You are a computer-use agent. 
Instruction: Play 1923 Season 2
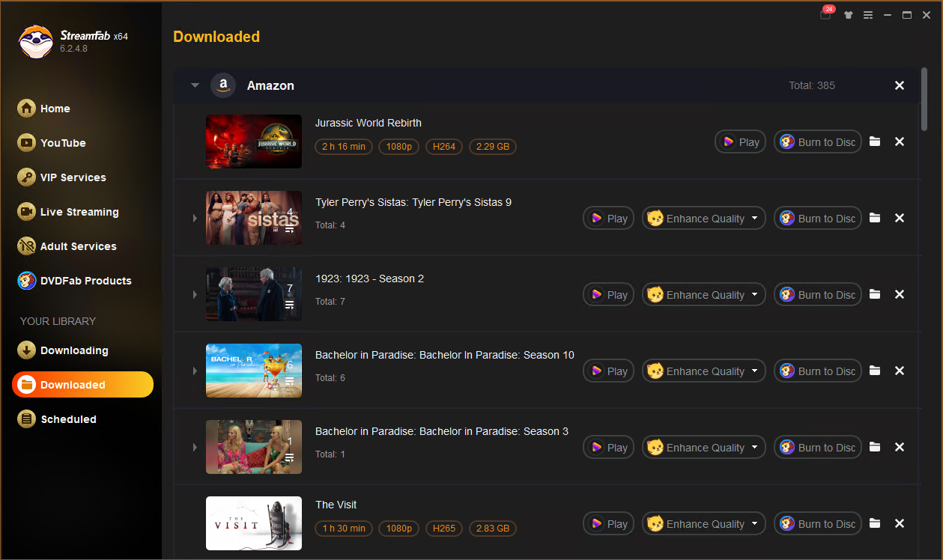click(609, 295)
